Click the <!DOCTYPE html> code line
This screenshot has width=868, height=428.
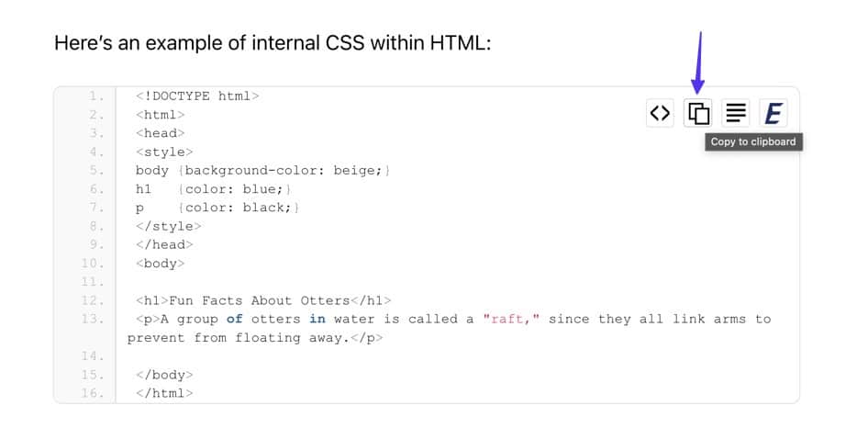pyautogui.click(x=197, y=96)
